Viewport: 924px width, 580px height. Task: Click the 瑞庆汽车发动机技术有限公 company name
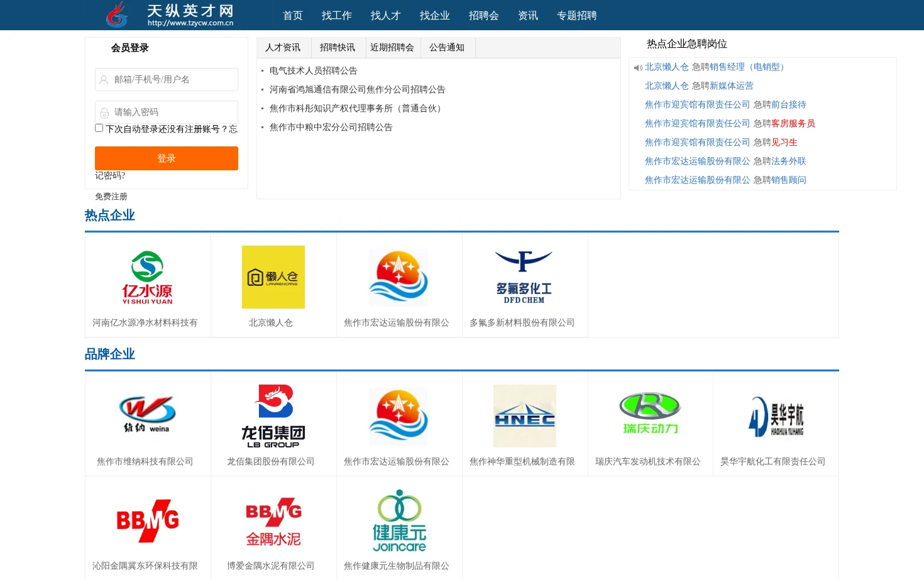point(648,462)
